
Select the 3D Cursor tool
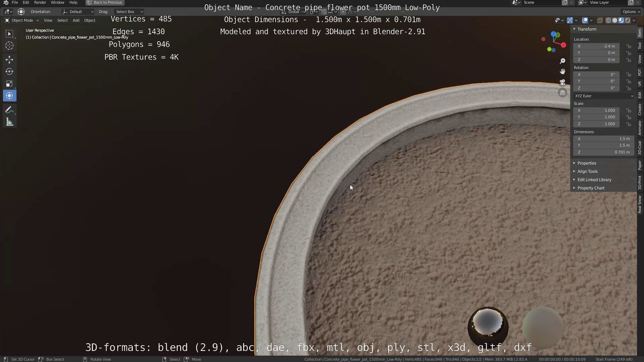(x=9, y=46)
